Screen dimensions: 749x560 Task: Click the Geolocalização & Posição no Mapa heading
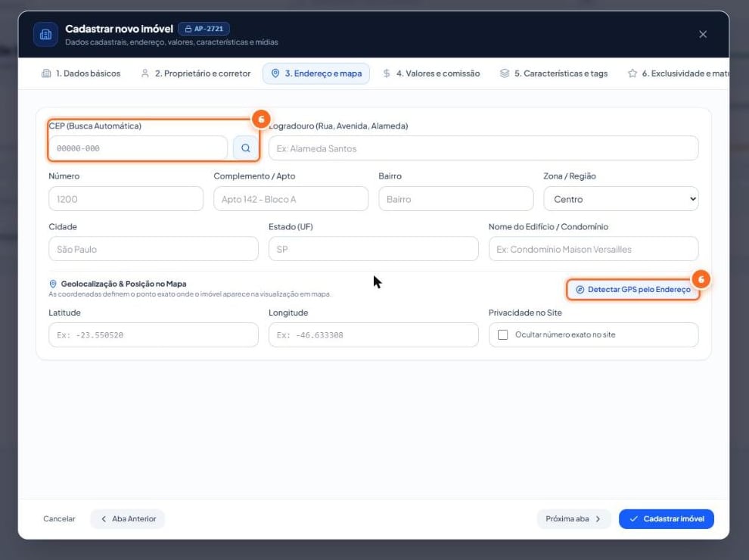pyautogui.click(x=124, y=284)
